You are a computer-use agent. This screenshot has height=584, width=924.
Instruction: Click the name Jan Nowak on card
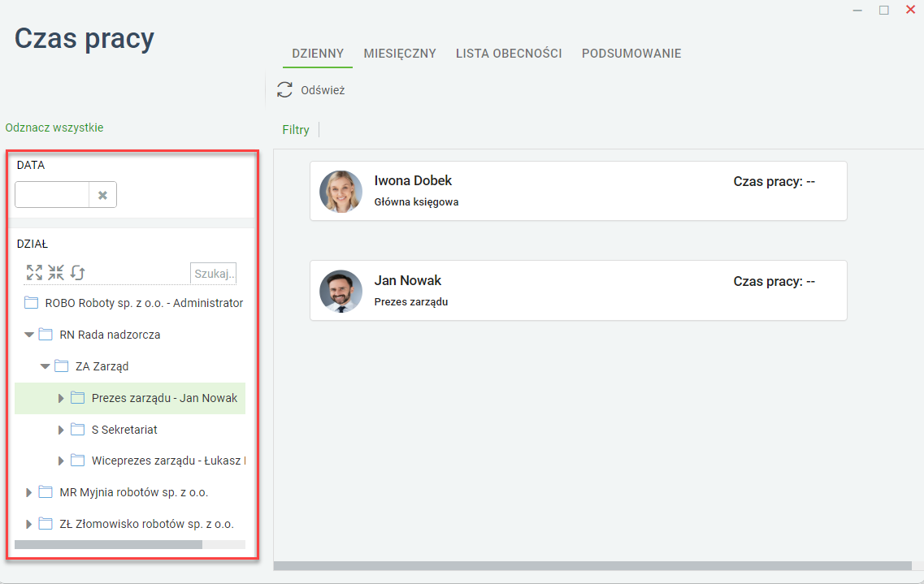click(x=408, y=280)
